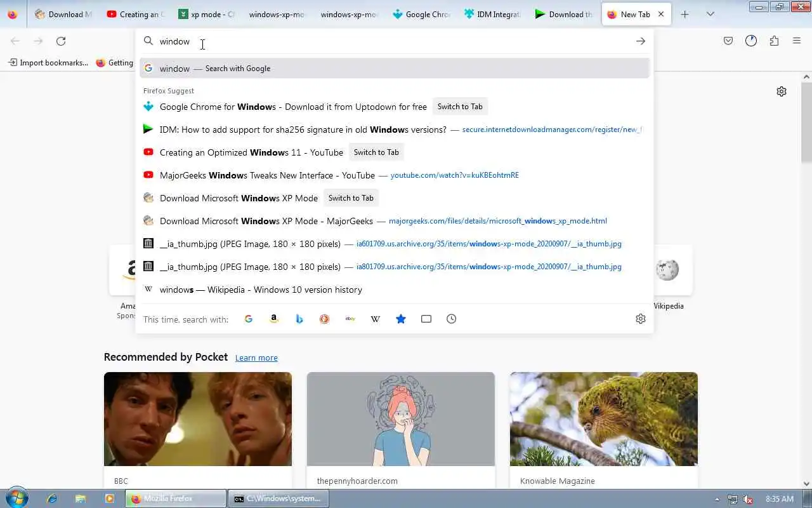
Task: Open Windows XP Mode - MajorGeeks suggestion
Action: tap(395, 221)
